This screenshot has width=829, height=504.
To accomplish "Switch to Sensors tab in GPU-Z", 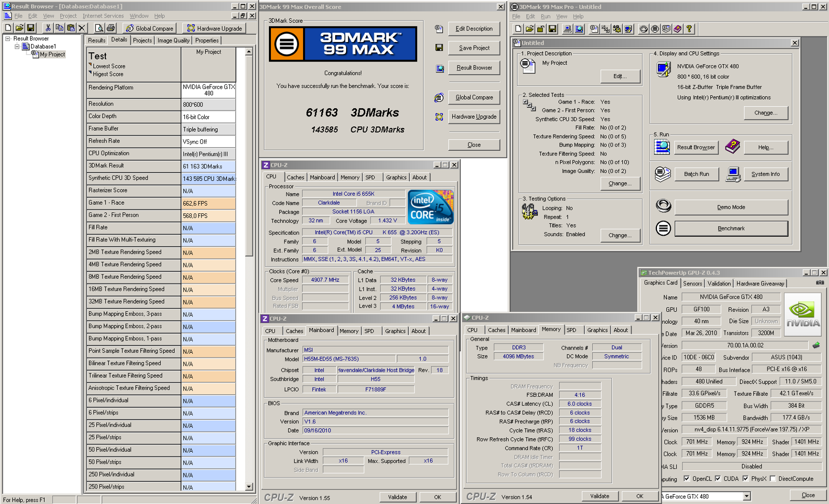I will click(x=692, y=283).
